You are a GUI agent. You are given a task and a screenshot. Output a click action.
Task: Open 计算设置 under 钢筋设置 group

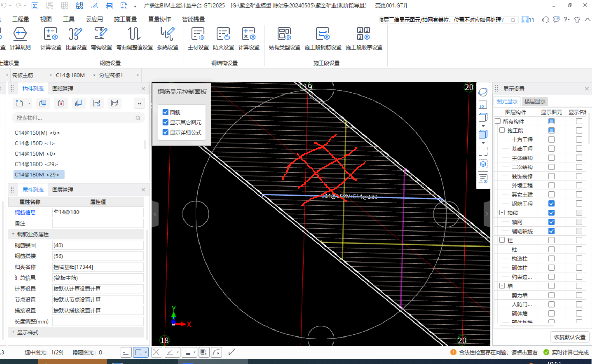tap(51, 38)
